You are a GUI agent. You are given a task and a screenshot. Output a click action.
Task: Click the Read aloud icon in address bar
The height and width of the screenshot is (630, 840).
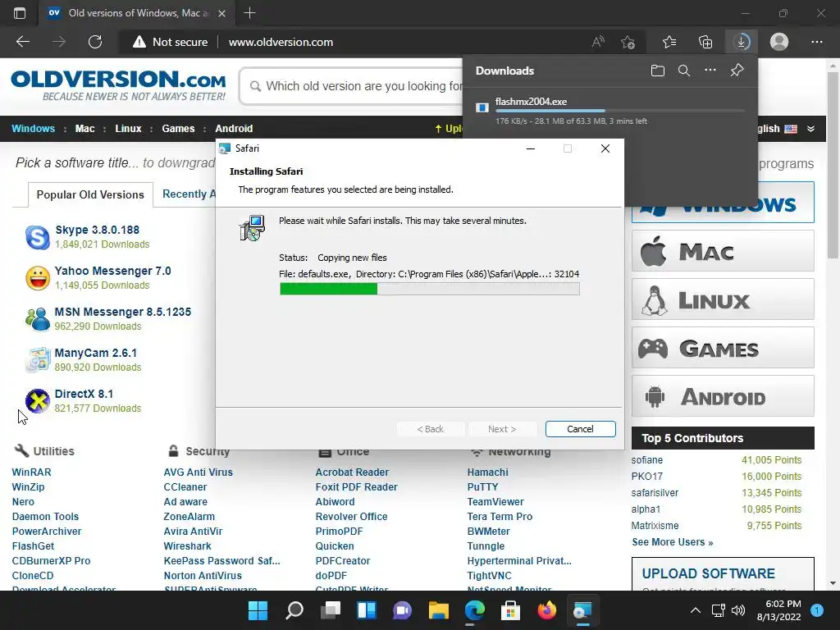(x=598, y=42)
